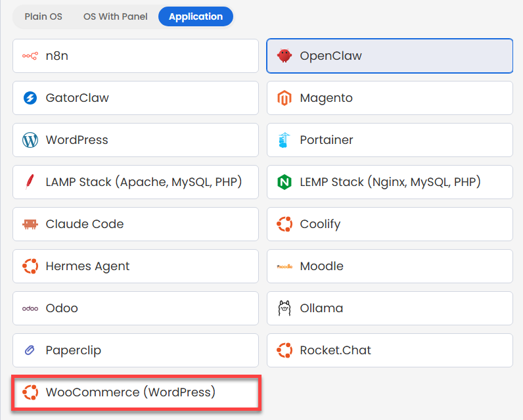Click the "Paperclip" label text
Screen dimensions: 523x420
coord(73,350)
